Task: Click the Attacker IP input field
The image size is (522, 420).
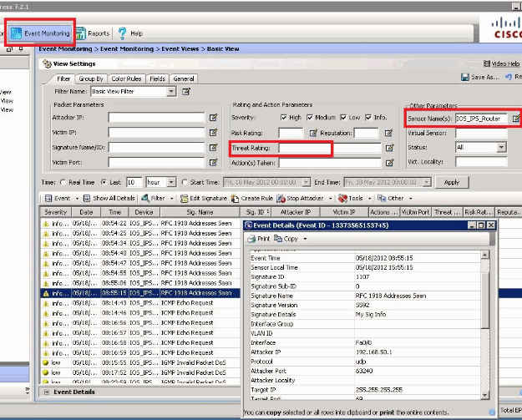Action: (x=156, y=117)
